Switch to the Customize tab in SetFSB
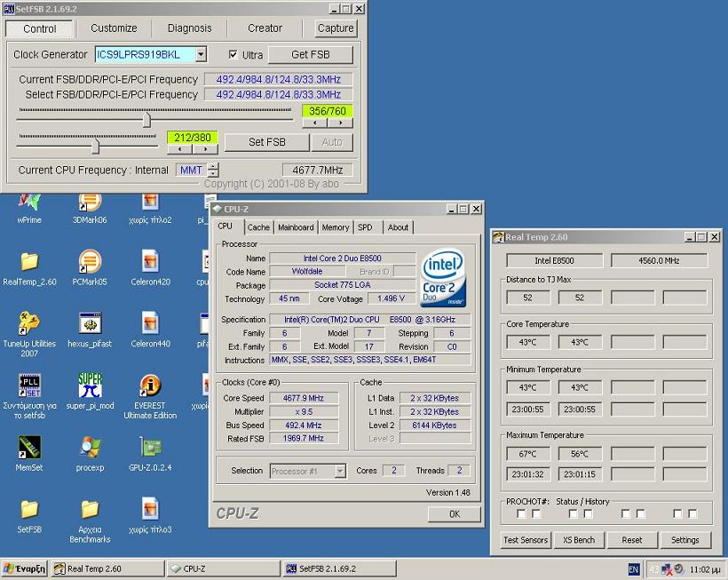The image size is (728, 580). click(x=114, y=28)
